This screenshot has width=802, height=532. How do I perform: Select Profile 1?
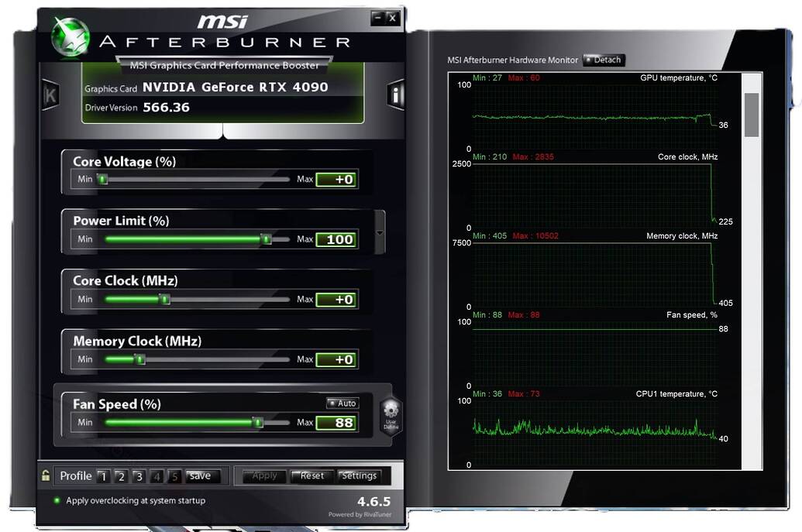103,476
